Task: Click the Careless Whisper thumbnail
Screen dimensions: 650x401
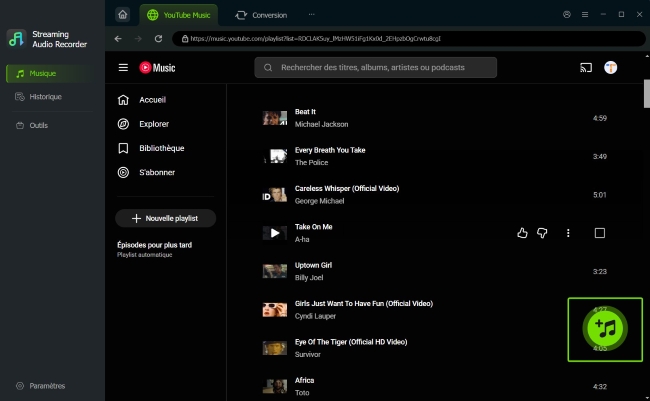Action: coord(274,195)
